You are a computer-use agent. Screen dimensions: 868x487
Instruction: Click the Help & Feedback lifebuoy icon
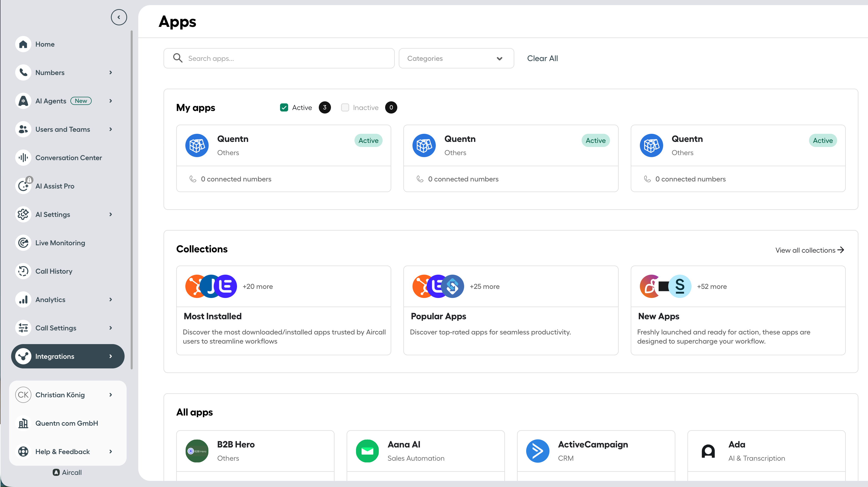click(23, 452)
